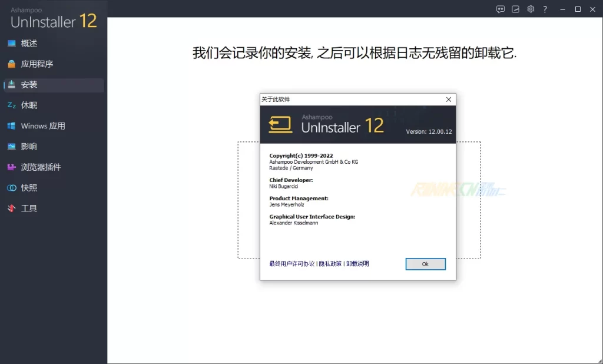Open the 工具 tools section

(x=29, y=209)
